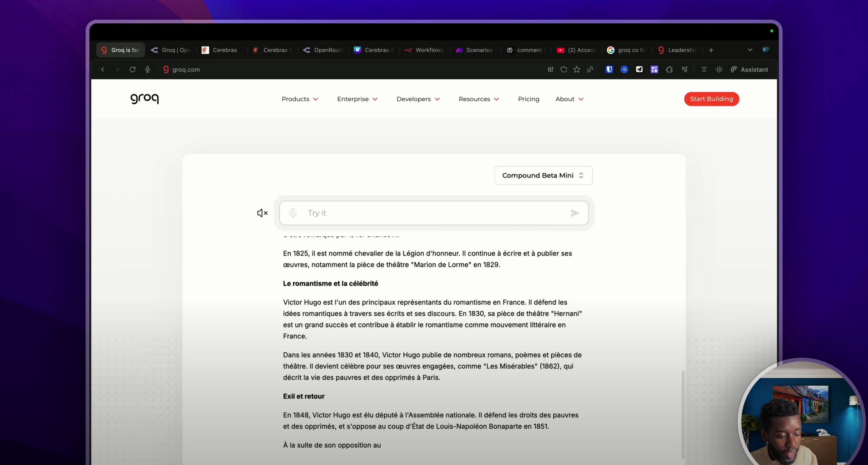Open the Compound Beta Mini model selector

[543, 175]
